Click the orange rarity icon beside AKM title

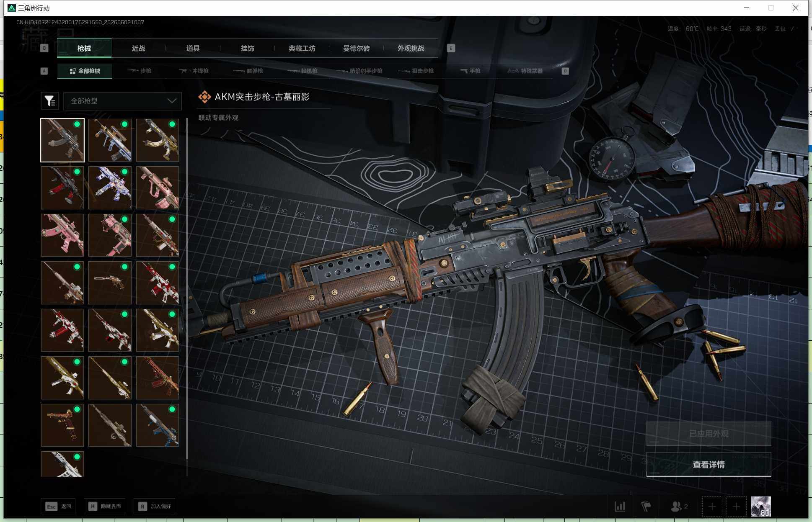pyautogui.click(x=204, y=97)
